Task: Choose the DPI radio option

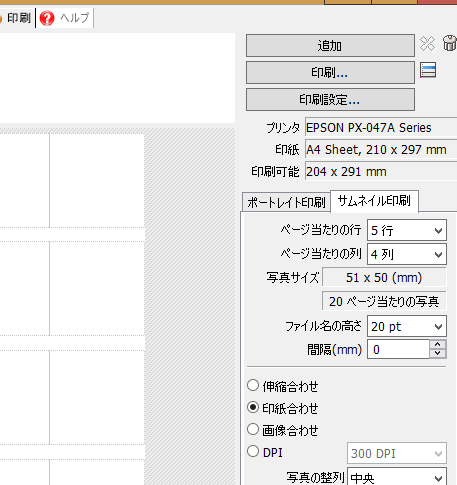Action: click(253, 451)
